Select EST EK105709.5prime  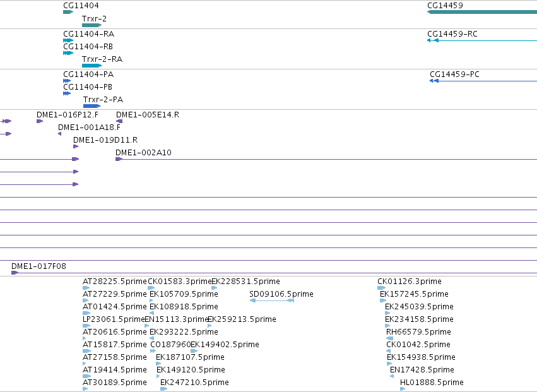click(x=184, y=294)
